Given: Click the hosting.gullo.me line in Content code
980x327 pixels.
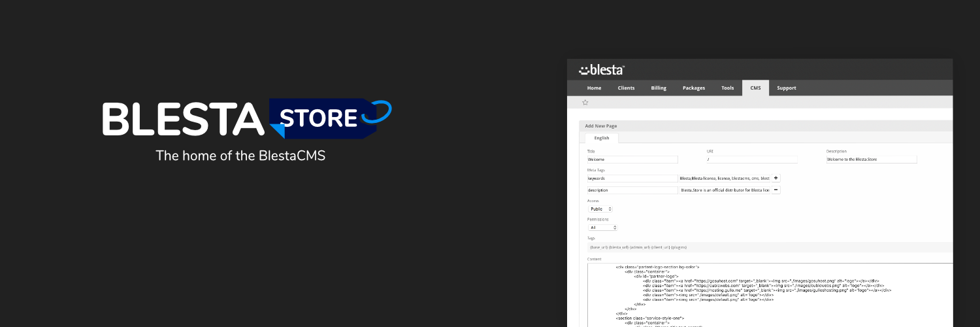Looking at the screenshot, I should pyautogui.click(x=767, y=290).
